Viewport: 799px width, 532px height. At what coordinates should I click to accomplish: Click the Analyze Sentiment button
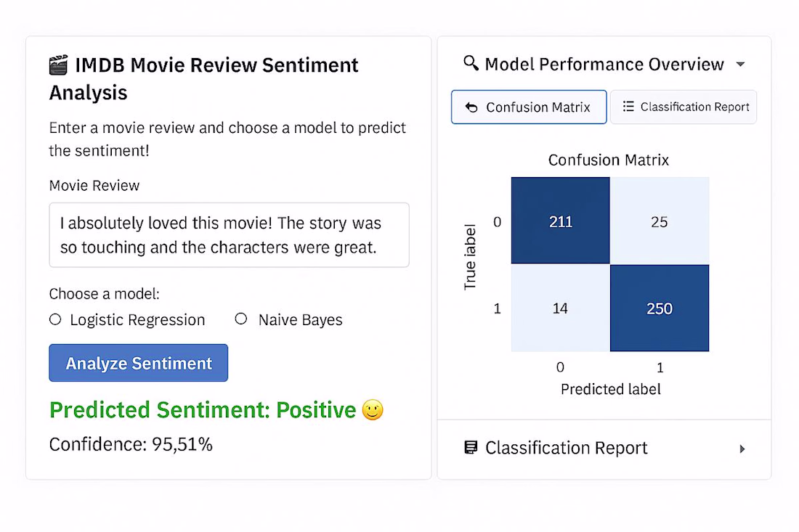click(x=139, y=363)
